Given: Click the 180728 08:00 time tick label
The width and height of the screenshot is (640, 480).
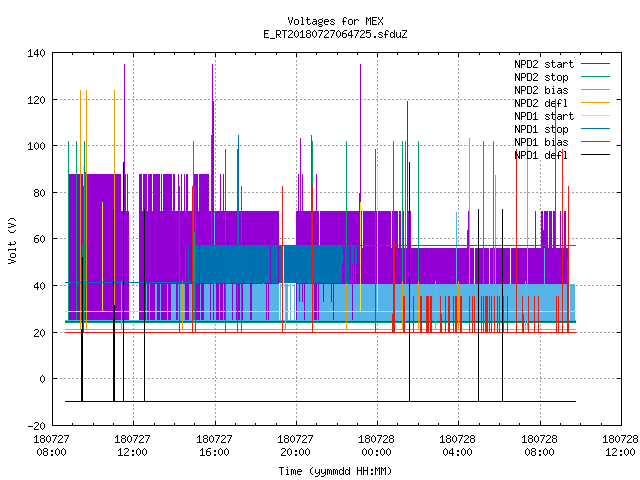Looking at the screenshot, I should point(539,446).
